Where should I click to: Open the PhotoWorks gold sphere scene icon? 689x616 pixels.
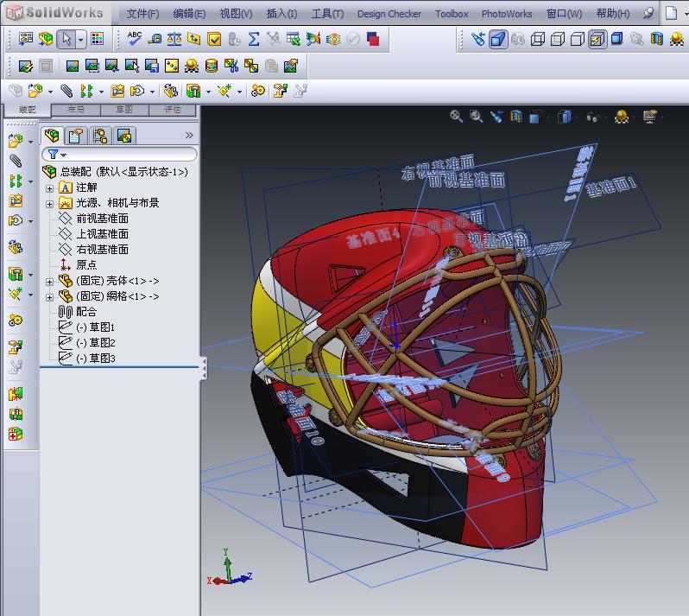[x=192, y=67]
